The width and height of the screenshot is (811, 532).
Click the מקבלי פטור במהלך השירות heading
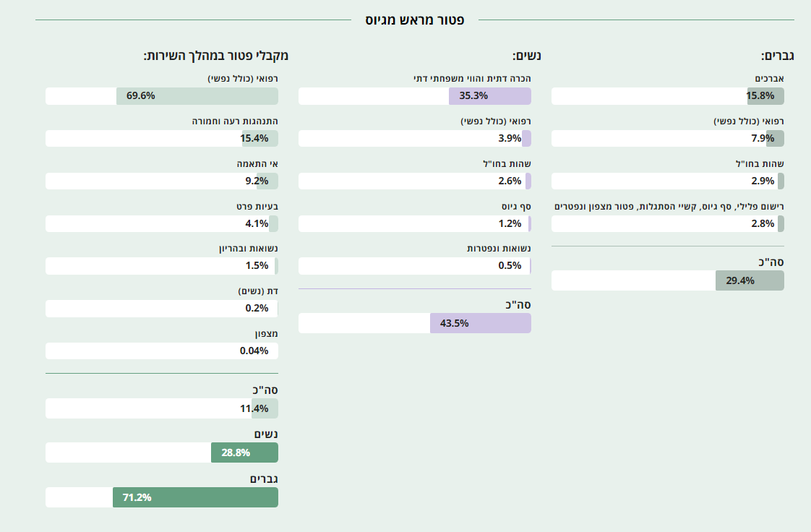tap(215, 56)
